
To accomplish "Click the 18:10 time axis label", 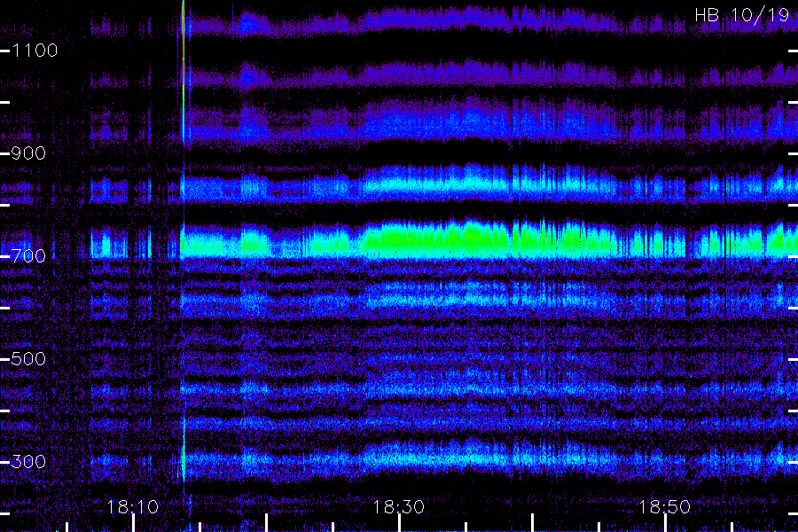I will [133, 507].
